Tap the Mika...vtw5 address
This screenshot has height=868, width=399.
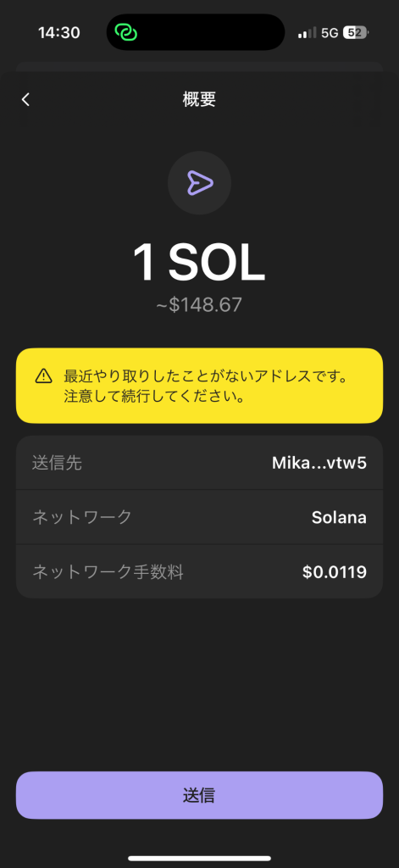coord(319,464)
